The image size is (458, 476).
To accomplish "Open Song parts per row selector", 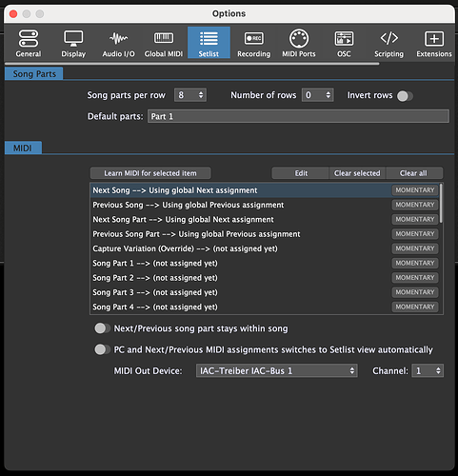I will point(190,95).
